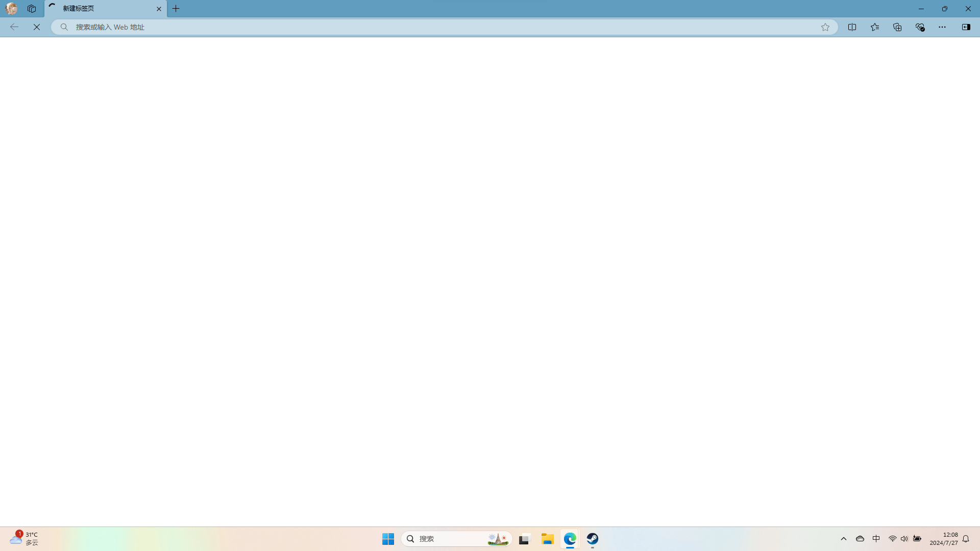Screen dimensions: 980x551
Task: Open Browser essentials heart icon
Action: click(x=920, y=27)
